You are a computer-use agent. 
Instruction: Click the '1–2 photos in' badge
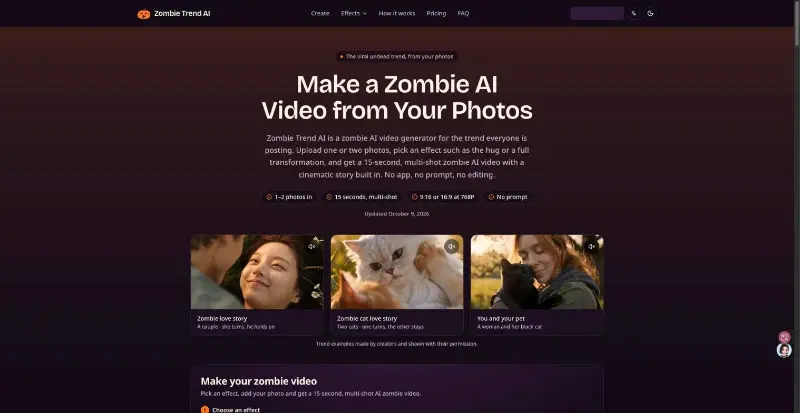289,197
